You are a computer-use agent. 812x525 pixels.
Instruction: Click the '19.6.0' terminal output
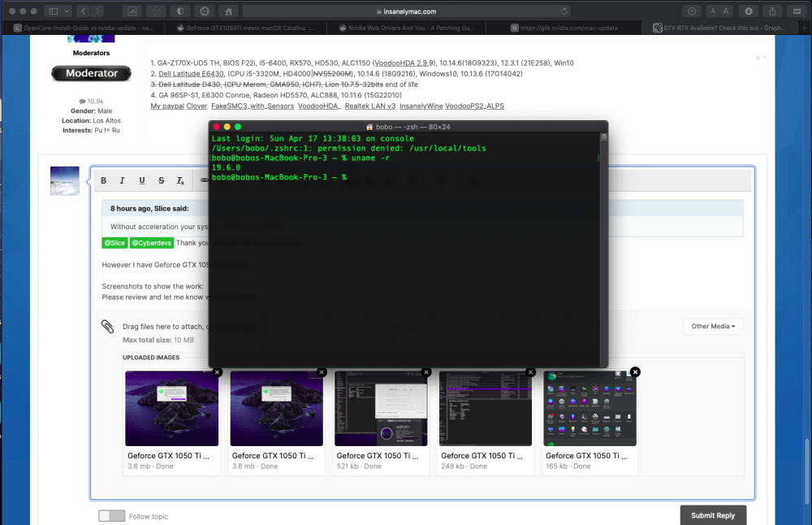pyautogui.click(x=226, y=167)
